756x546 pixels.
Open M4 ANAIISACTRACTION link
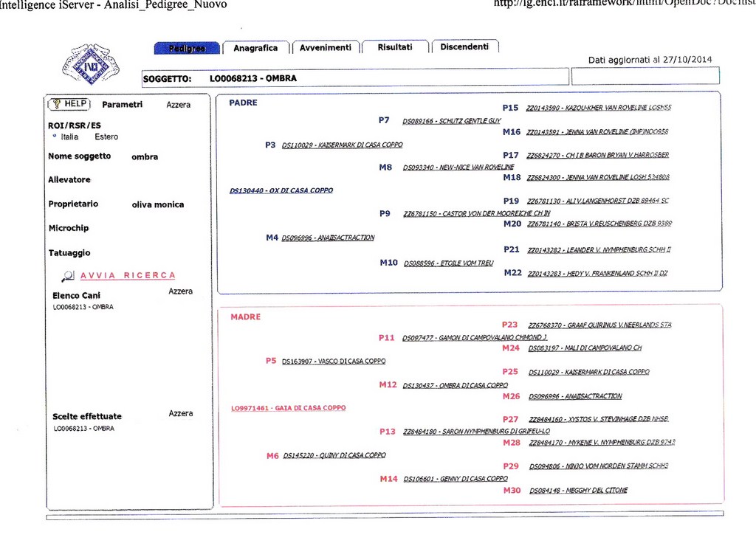click(328, 238)
